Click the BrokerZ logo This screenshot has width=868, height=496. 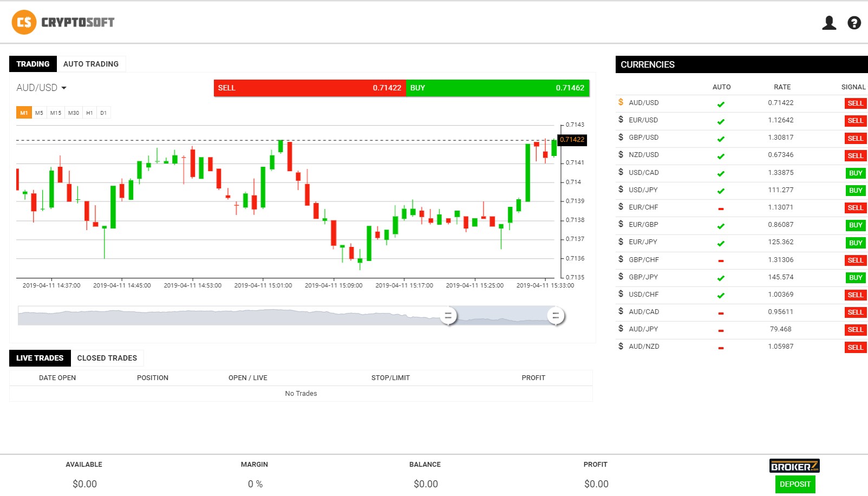coord(794,466)
